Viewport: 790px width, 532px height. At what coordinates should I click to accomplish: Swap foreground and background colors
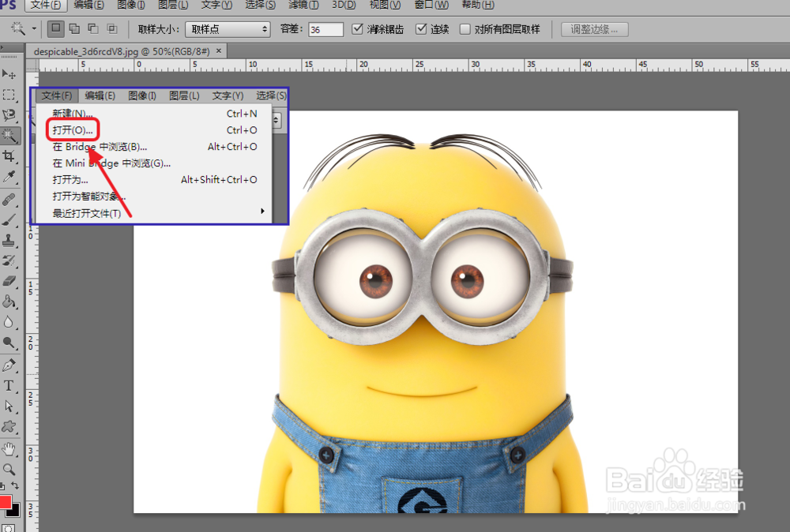click(15, 485)
